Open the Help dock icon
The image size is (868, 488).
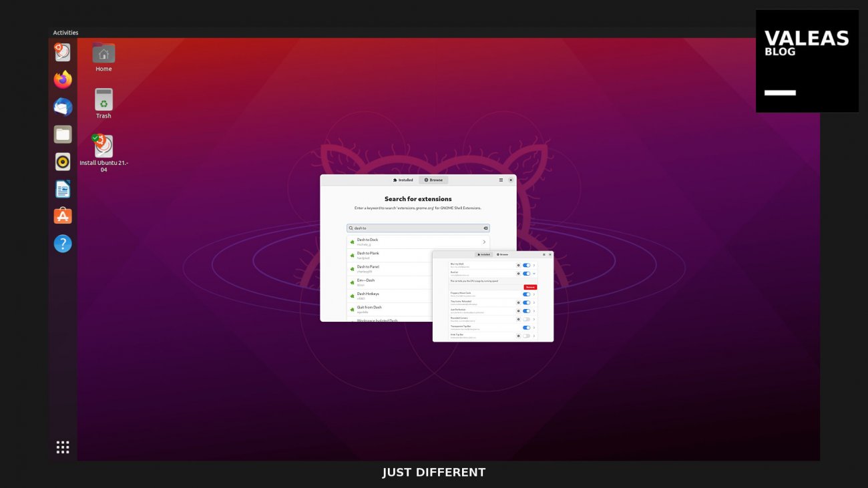click(63, 244)
